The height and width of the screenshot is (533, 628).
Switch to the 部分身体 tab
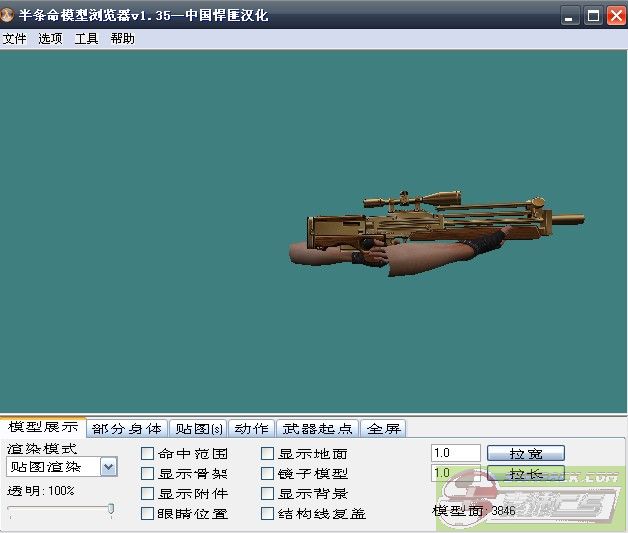126,428
